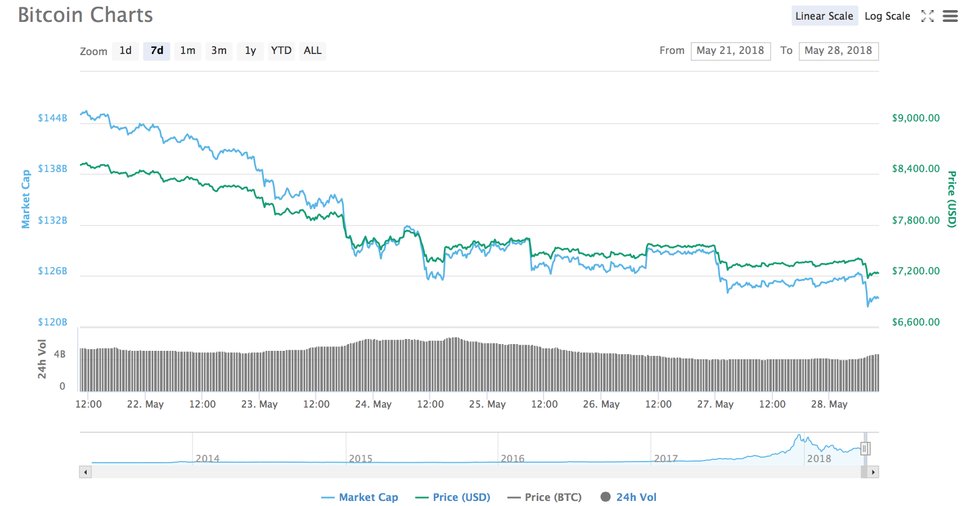Click the 2015 label in navigator
The image size is (980, 506).
[361, 459]
